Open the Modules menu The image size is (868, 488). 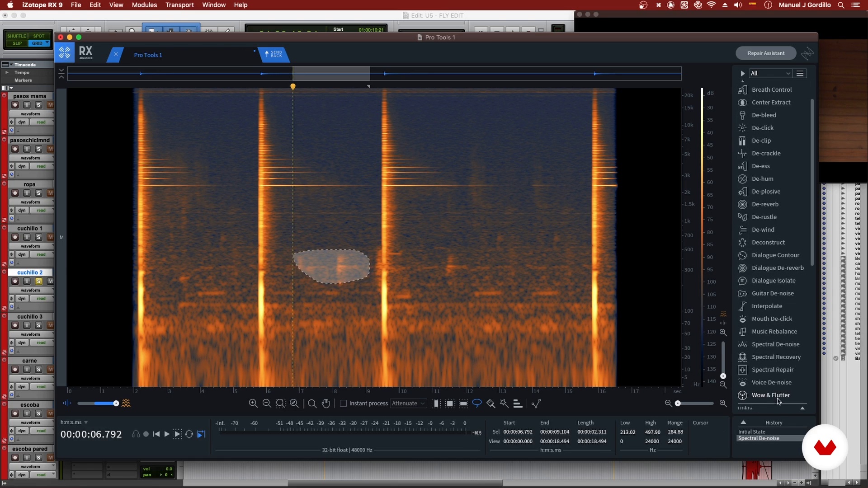click(x=144, y=5)
